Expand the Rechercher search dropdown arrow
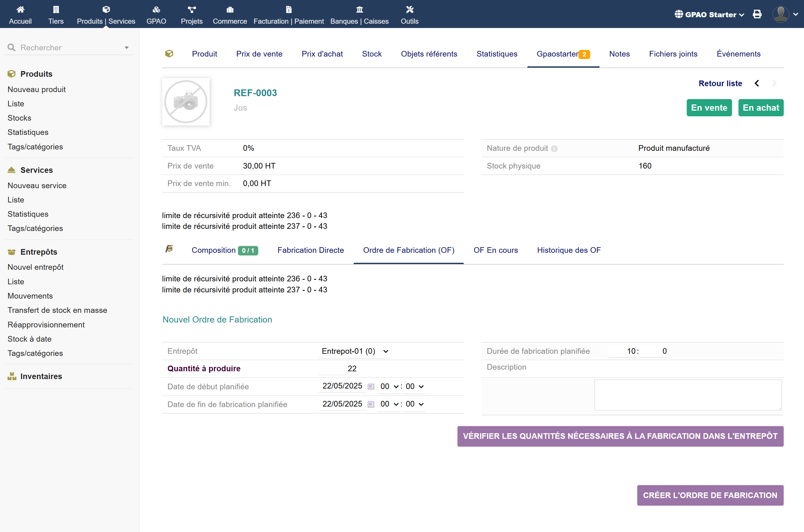The height and width of the screenshot is (532, 804). tap(127, 48)
